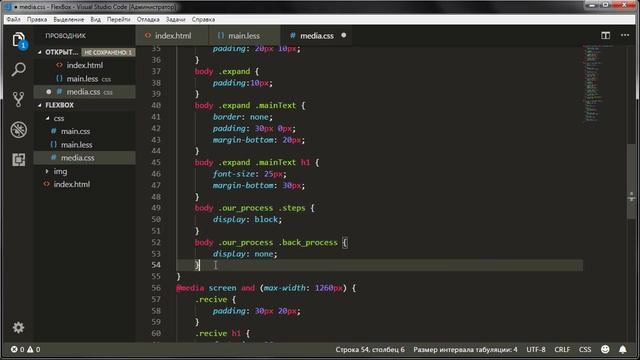Change the tab size indentation setting
Screen dimensions: 640x360
point(465,349)
